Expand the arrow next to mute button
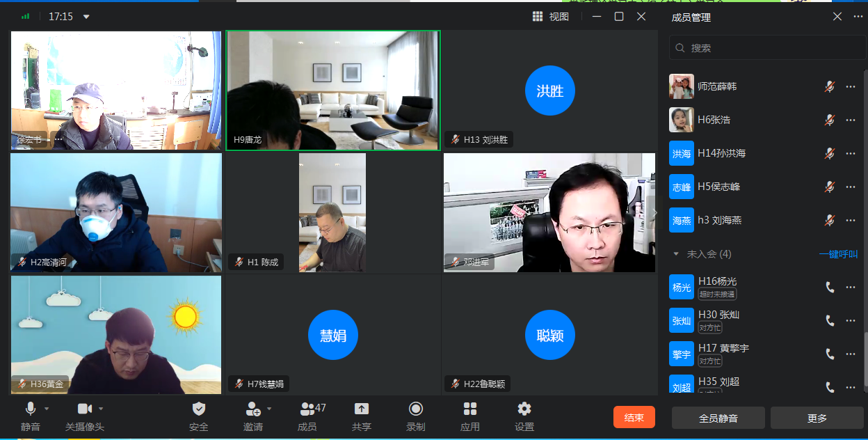The image size is (868, 440). click(47, 409)
